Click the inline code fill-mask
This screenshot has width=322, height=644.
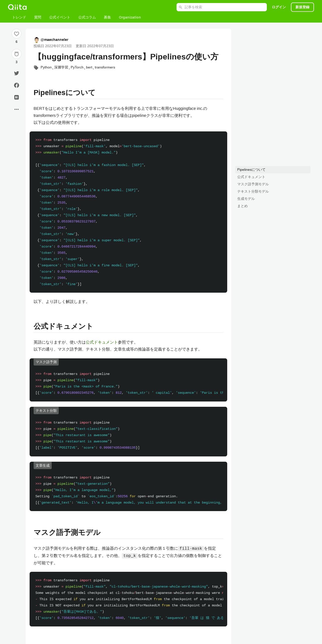[x=191, y=549]
